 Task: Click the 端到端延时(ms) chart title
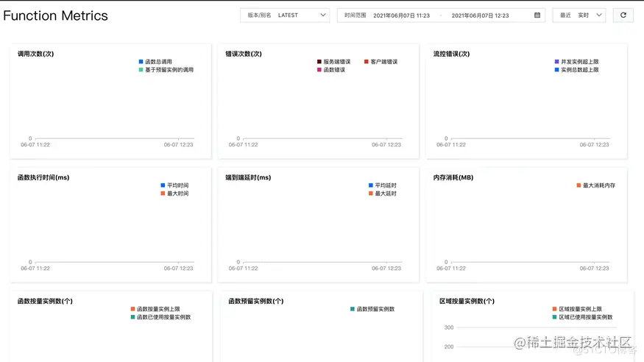(x=248, y=177)
